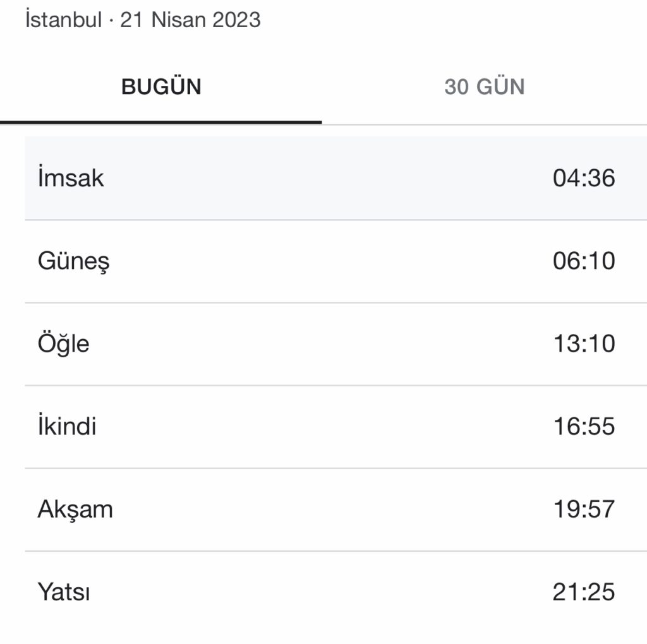Viewport: 647px width, 644px height.
Task: Click the Yatsı time 21:25
Action: [583, 592]
